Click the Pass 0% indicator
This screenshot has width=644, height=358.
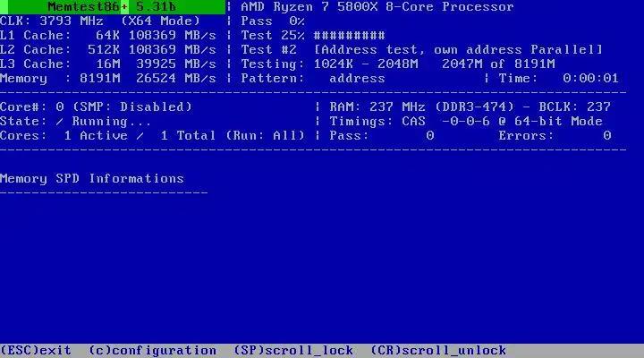click(273, 21)
